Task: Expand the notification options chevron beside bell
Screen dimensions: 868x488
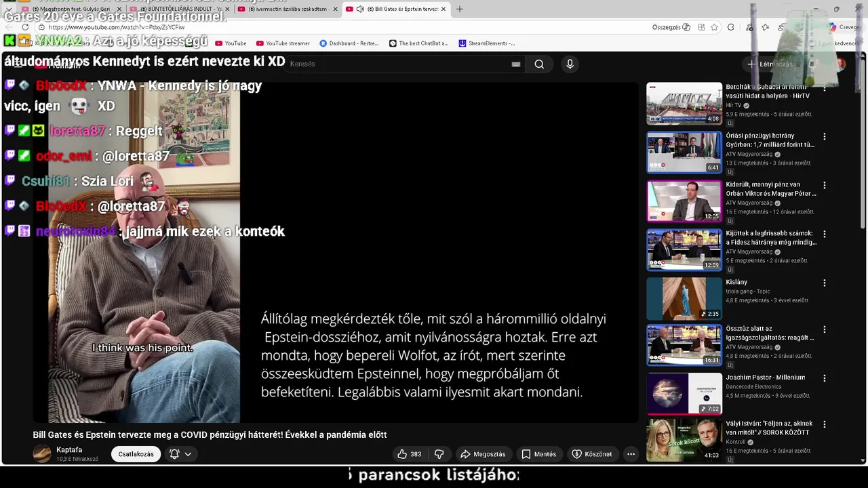Action: pyautogui.click(x=188, y=454)
